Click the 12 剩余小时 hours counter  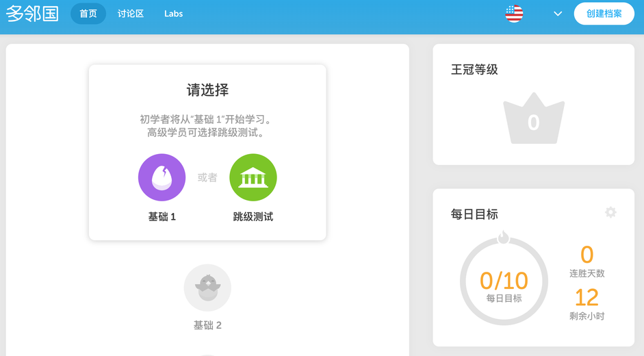[x=587, y=304]
